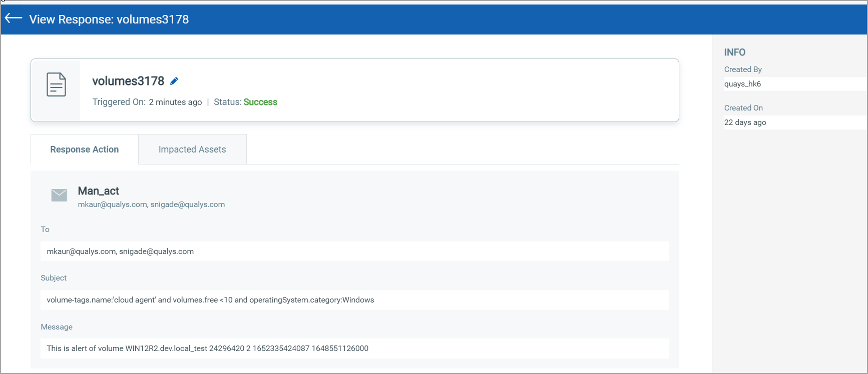868x374 pixels.
Task: Click the 'Status:' label
Action: tap(228, 102)
